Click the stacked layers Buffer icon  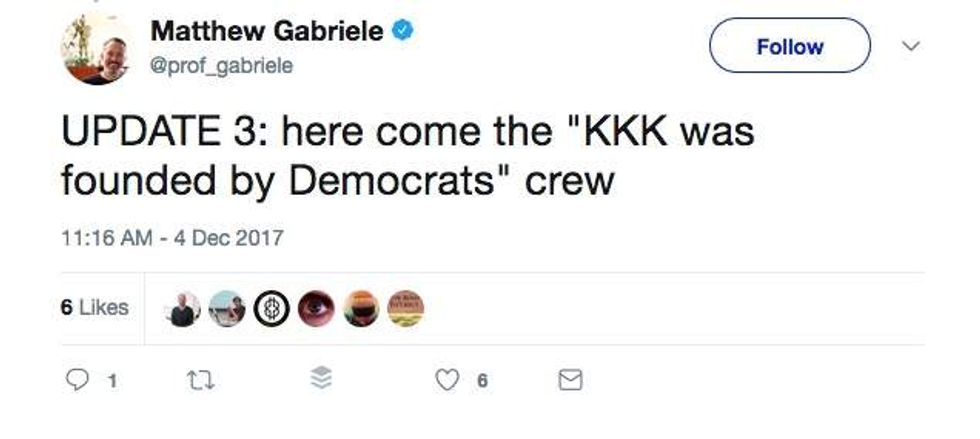coord(320,379)
